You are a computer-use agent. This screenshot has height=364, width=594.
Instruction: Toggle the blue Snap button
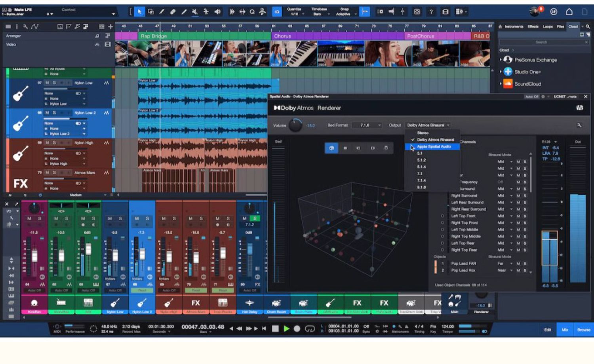pos(365,12)
